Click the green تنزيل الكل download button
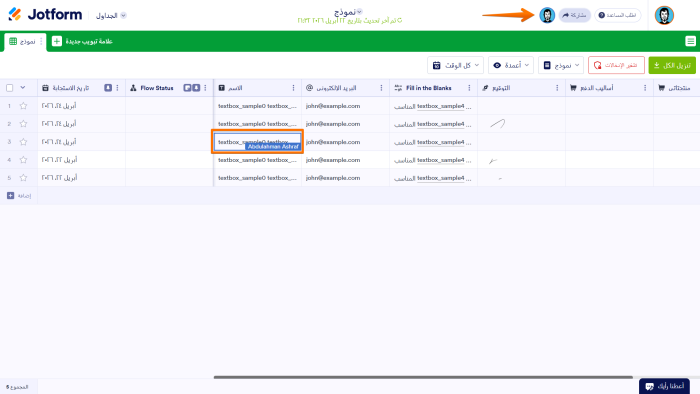Screen dimensions: 700x394 point(672,65)
